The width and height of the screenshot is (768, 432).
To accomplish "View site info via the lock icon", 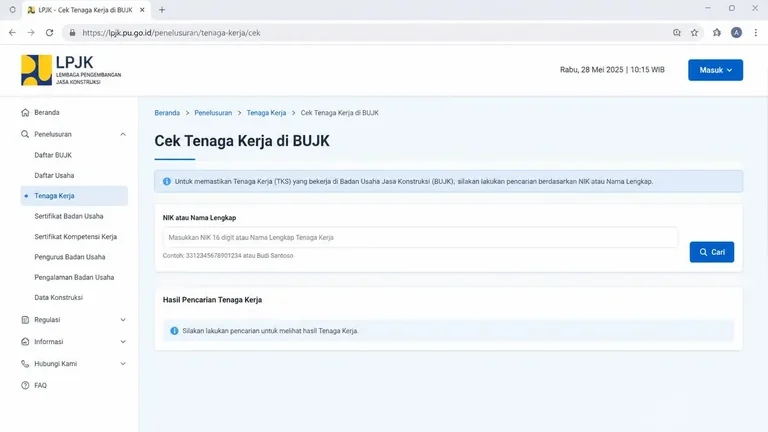I will point(72,33).
